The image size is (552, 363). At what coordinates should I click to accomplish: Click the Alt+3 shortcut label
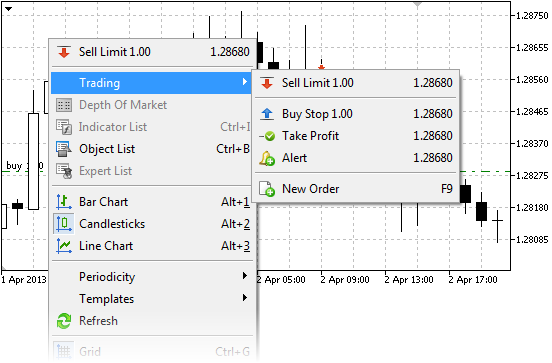236,246
